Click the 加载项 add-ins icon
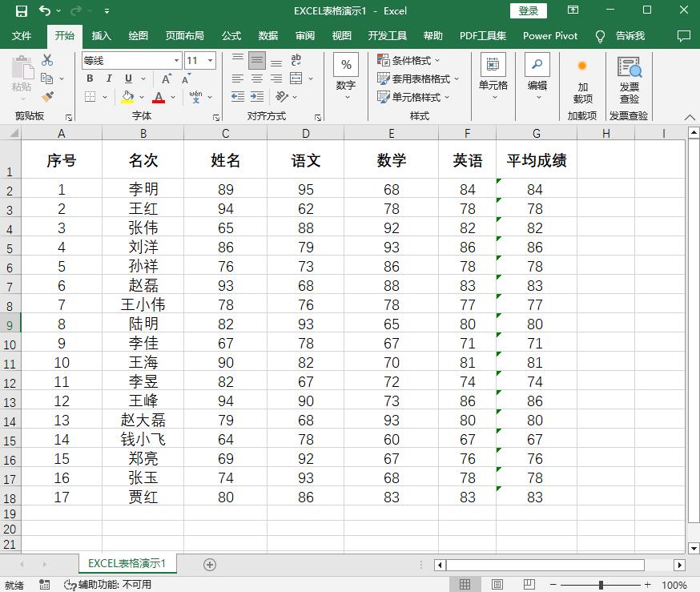This screenshot has height=592, width=700. click(582, 66)
